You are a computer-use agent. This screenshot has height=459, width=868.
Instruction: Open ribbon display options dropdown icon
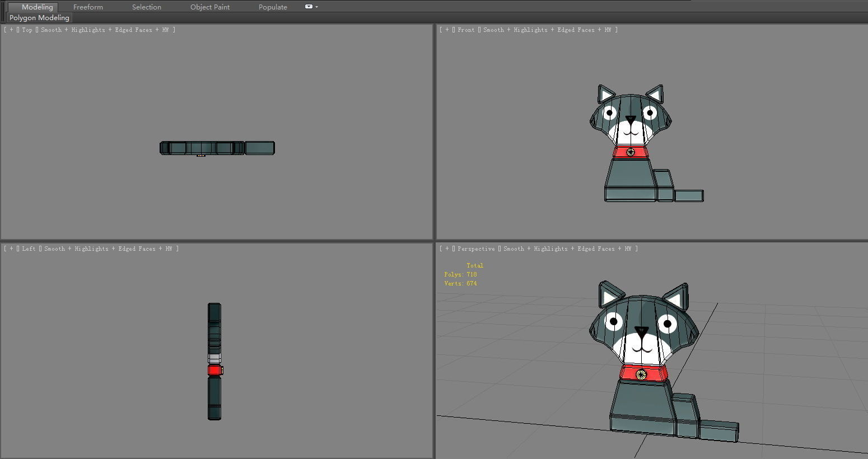tap(311, 7)
